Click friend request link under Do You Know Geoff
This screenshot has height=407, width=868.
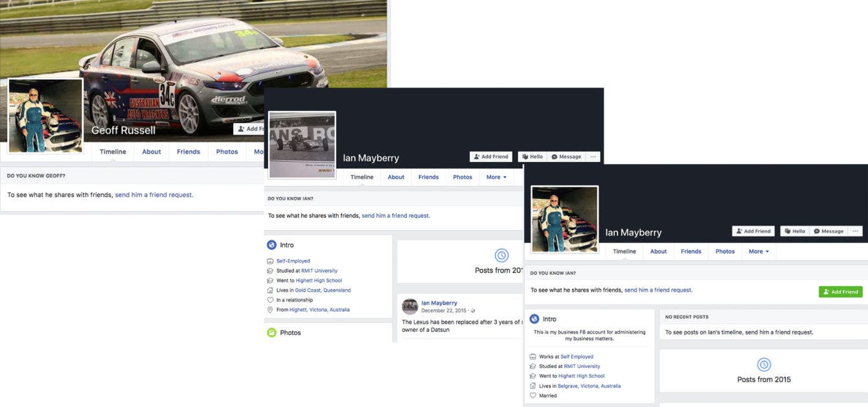point(154,194)
